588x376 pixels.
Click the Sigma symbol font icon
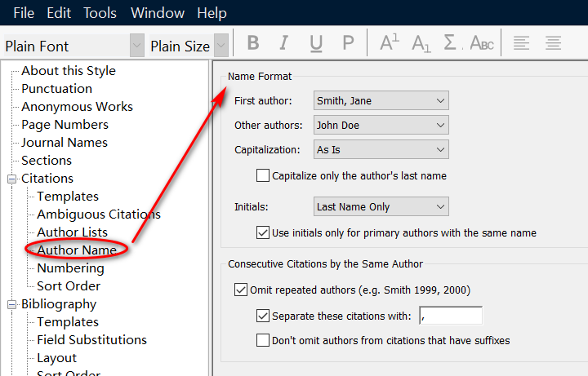pos(450,44)
